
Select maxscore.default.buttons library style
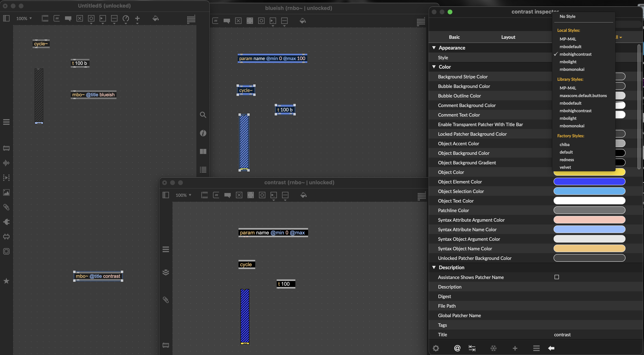583,96
